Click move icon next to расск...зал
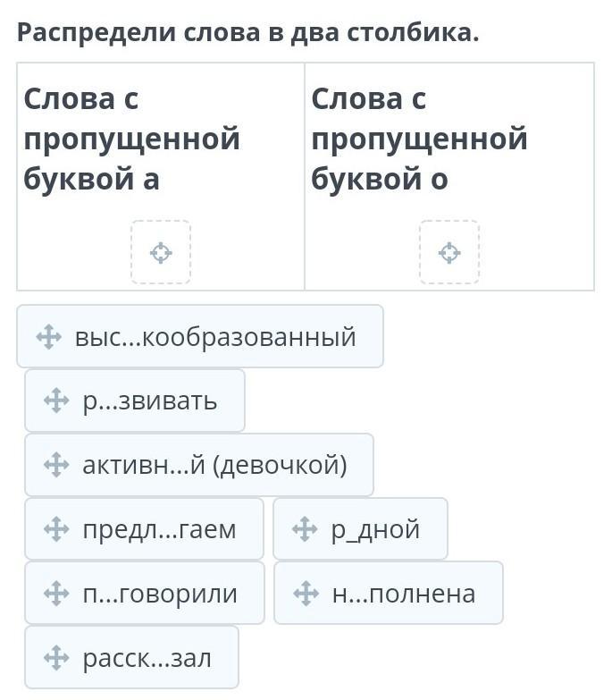 (x=56, y=658)
